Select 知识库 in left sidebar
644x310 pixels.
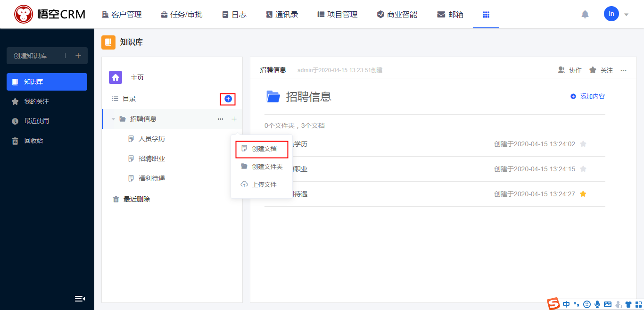(x=47, y=82)
